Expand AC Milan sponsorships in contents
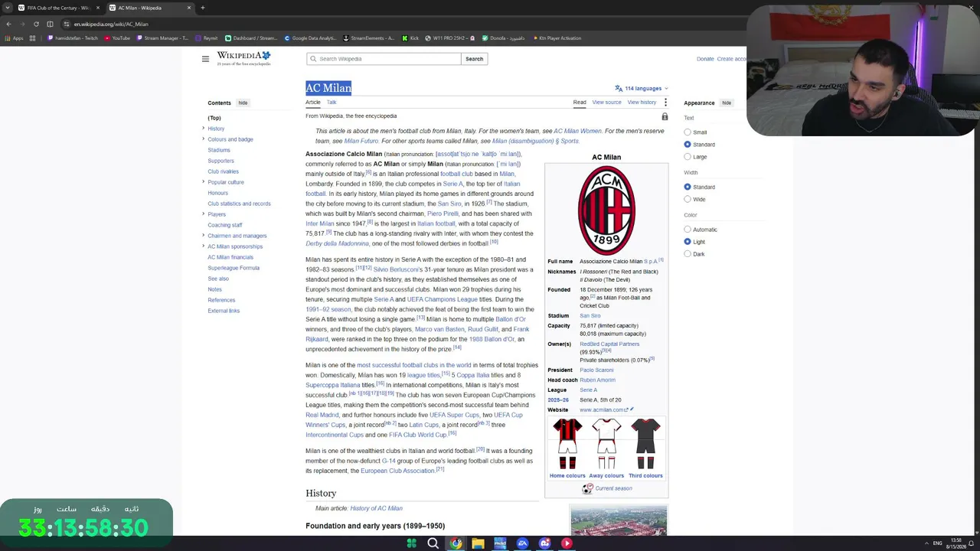The image size is (980, 551). pyautogui.click(x=204, y=246)
